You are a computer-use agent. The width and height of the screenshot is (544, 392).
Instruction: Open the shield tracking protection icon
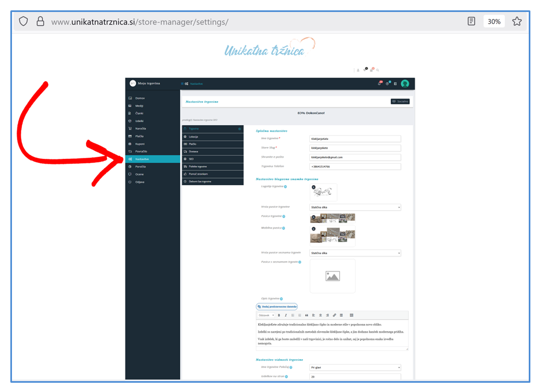(x=23, y=21)
